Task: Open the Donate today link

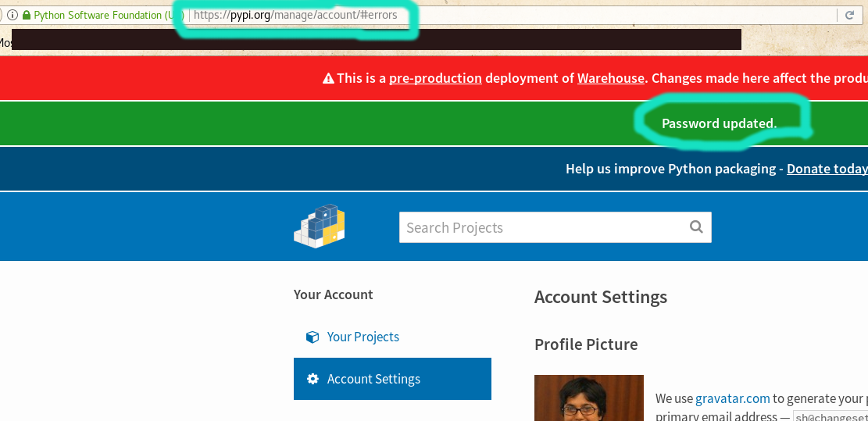Action: pos(827,169)
